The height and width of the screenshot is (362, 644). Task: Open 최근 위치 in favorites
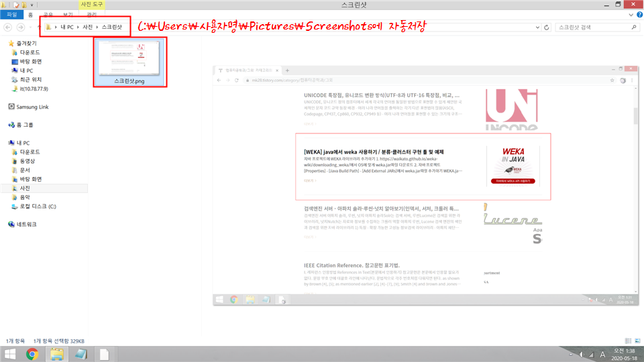(x=27, y=80)
